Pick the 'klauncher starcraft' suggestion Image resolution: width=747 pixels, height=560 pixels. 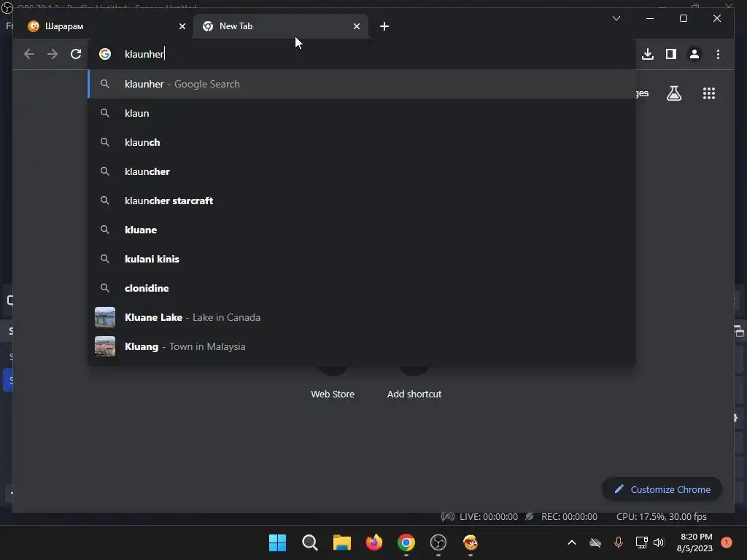tap(362, 201)
